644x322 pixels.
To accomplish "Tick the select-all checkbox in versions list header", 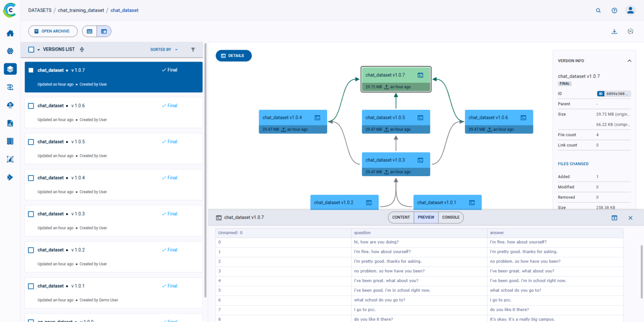I will [x=31, y=49].
